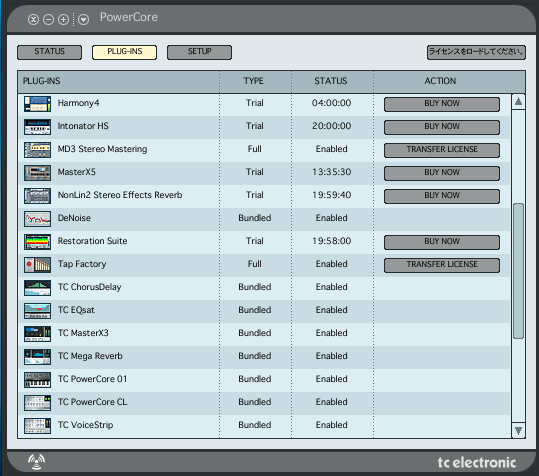Click the Tap Factory plug-in icon
Screen dimensions: 539x476
(x=37, y=265)
